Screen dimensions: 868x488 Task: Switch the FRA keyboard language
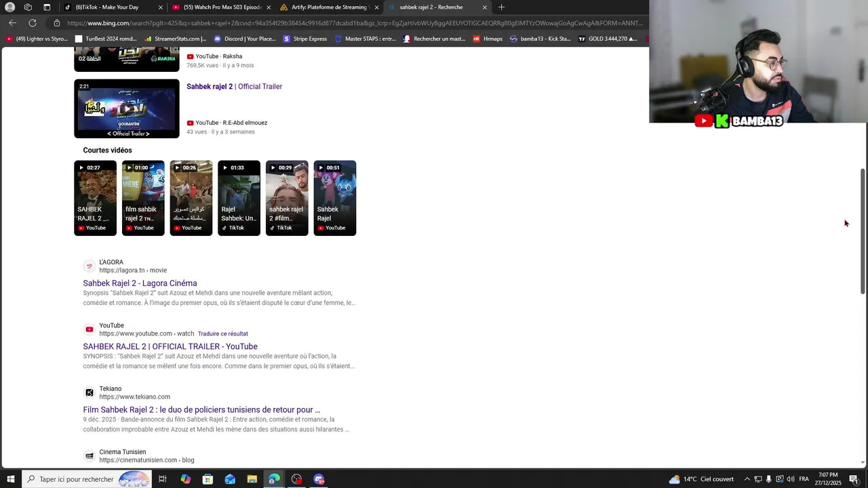pos(804,479)
